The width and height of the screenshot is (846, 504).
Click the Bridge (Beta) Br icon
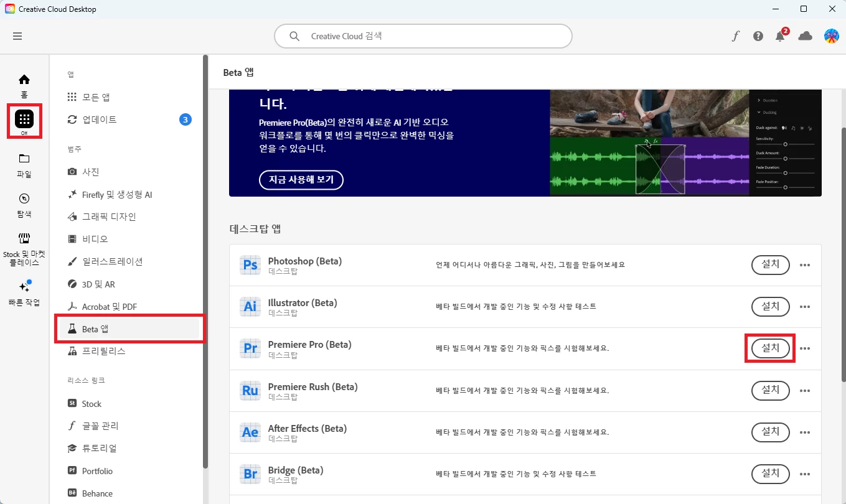click(x=250, y=474)
